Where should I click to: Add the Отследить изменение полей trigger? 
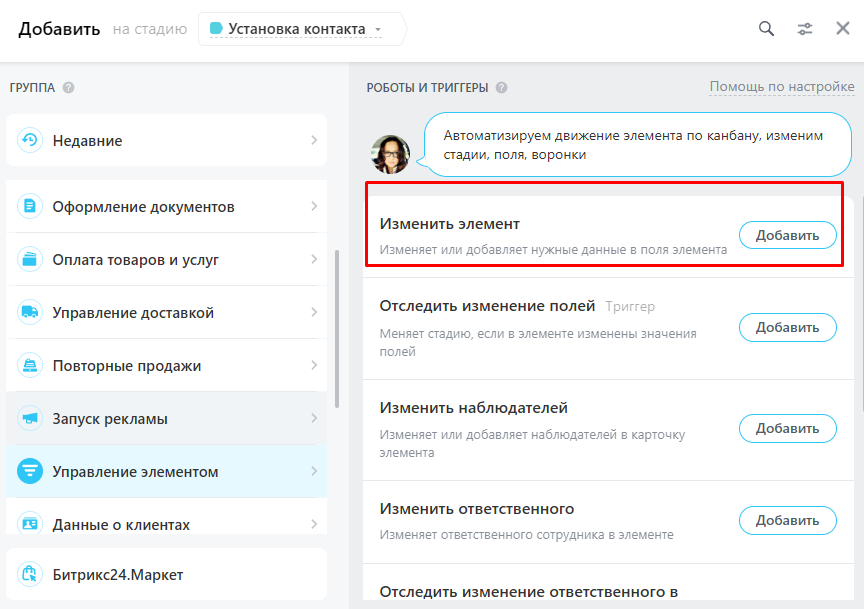point(787,327)
